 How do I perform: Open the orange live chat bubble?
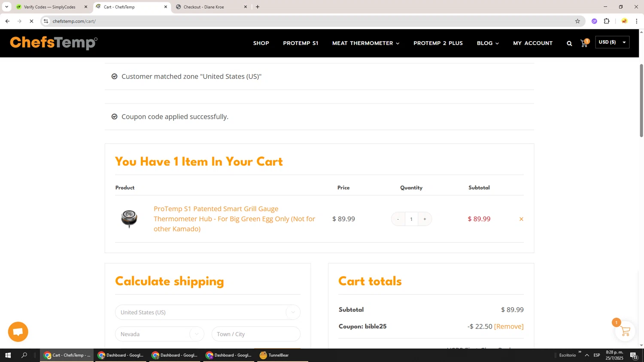pos(18,332)
